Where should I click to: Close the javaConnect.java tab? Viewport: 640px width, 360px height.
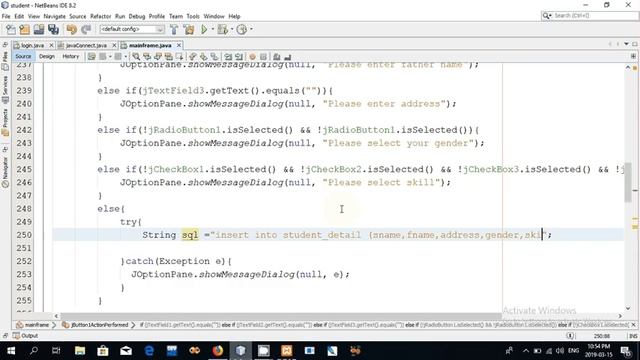[x=114, y=45]
